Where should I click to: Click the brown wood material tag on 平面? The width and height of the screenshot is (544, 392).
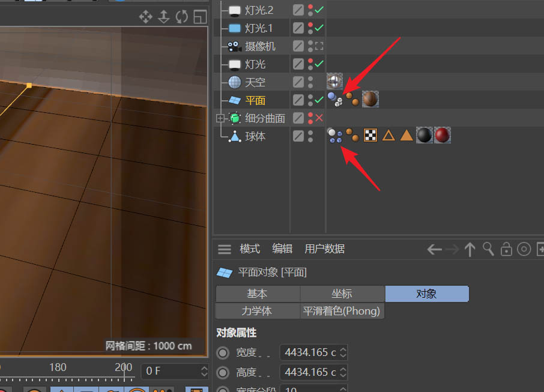pos(370,99)
